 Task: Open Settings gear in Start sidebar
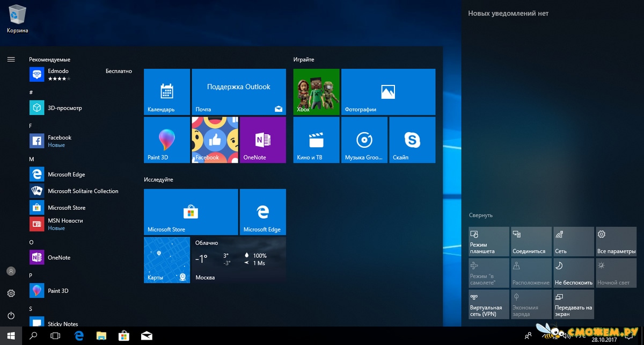[11, 293]
